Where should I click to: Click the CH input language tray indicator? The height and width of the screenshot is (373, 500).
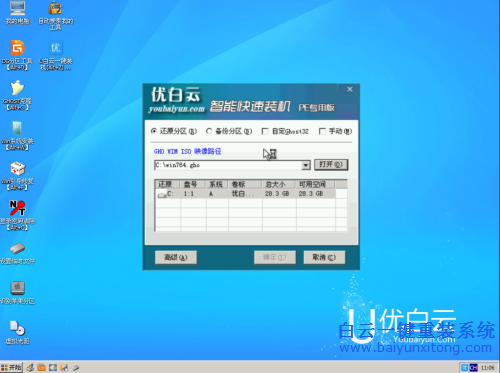click(473, 368)
